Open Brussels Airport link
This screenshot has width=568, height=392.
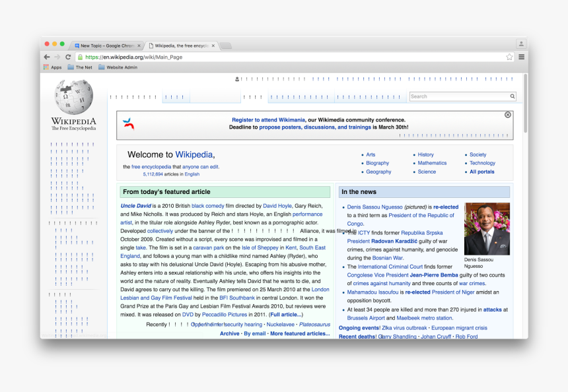[x=366, y=318]
